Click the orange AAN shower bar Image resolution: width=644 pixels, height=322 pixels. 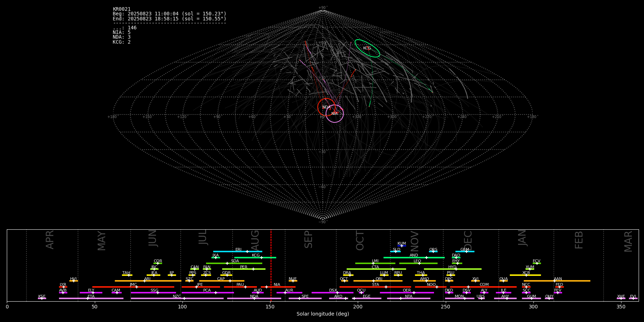[557, 281]
